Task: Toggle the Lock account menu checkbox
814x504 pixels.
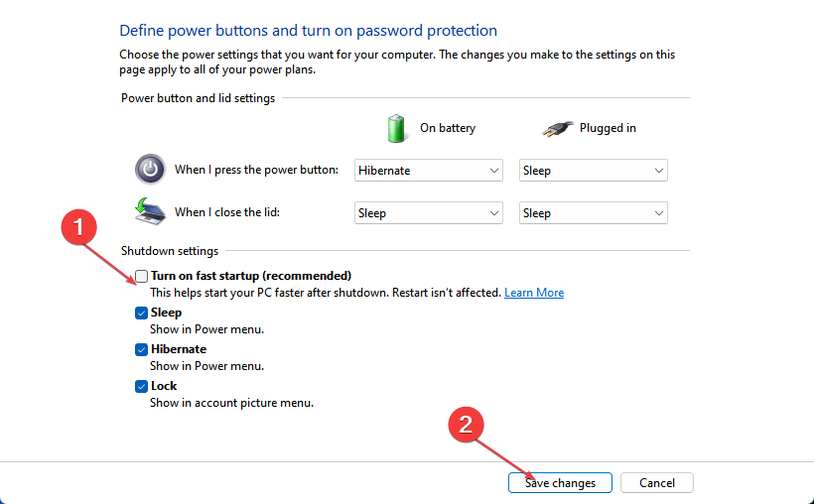Action: (x=141, y=387)
